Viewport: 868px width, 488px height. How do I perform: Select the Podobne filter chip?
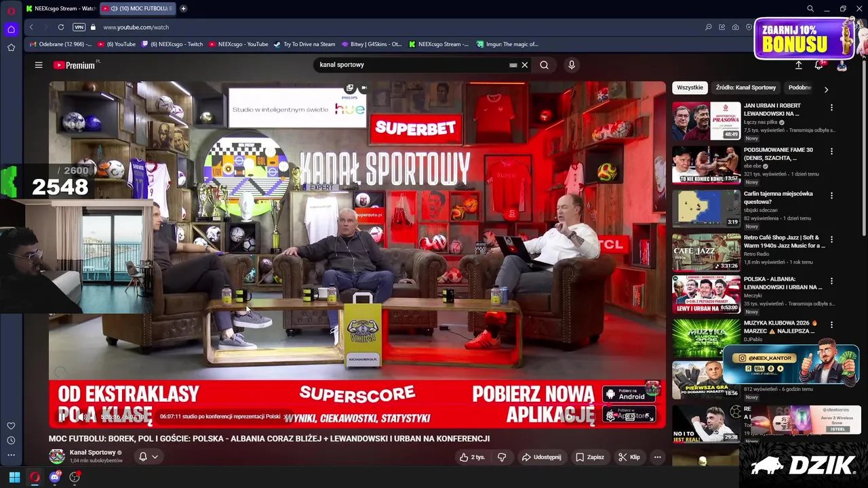tap(800, 87)
